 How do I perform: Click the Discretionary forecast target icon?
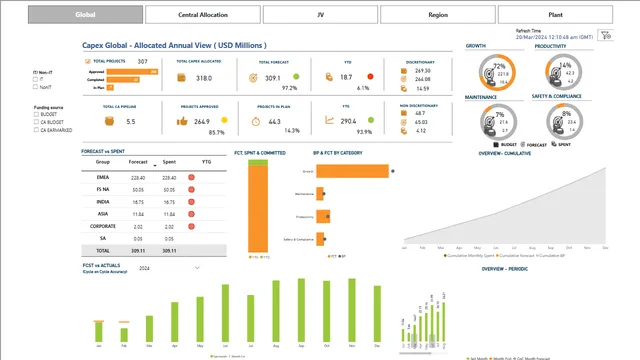click(404, 79)
